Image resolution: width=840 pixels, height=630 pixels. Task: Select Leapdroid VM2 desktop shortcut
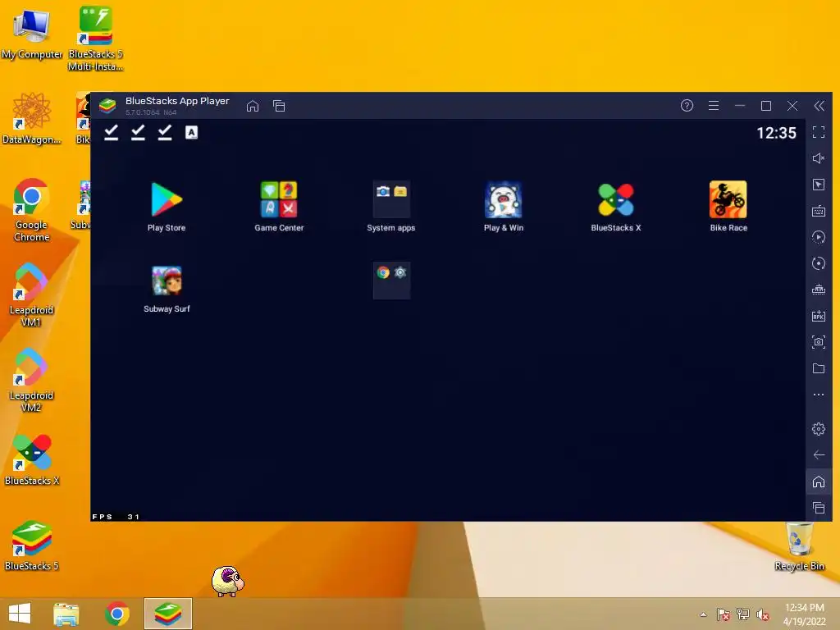(31, 381)
